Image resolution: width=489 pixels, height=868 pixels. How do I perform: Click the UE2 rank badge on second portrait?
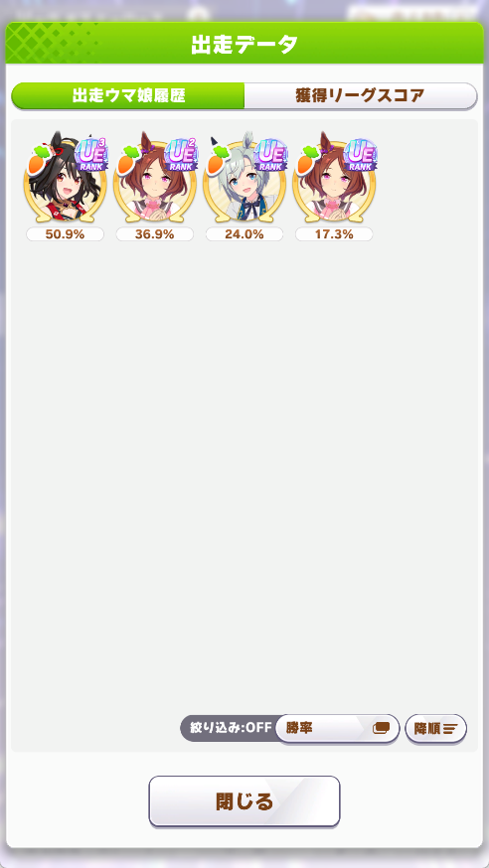click(x=181, y=155)
